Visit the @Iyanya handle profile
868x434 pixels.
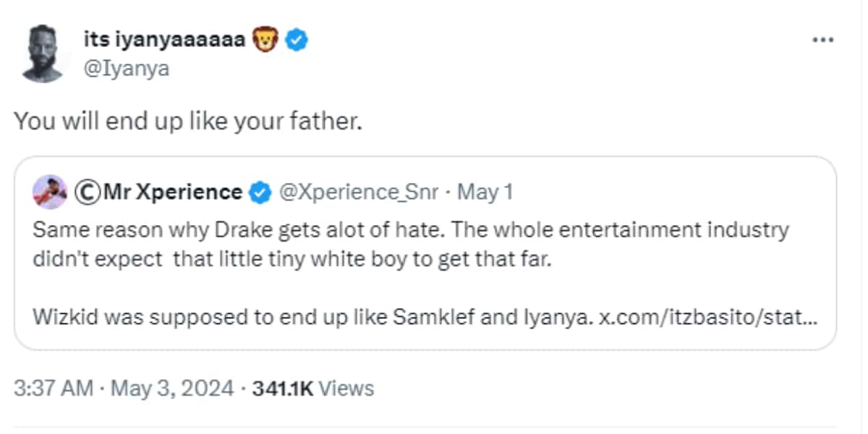click(x=127, y=69)
